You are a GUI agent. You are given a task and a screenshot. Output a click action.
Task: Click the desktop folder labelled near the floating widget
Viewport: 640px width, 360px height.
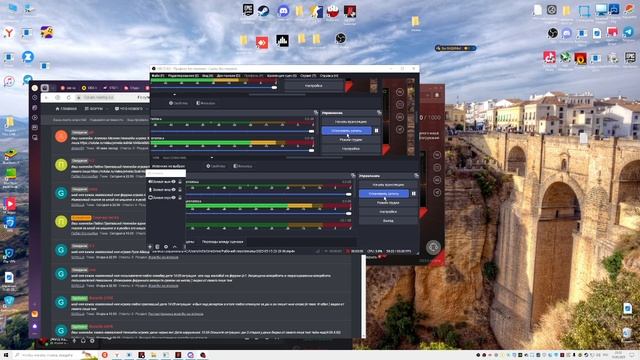pyautogui.click(x=416, y=21)
